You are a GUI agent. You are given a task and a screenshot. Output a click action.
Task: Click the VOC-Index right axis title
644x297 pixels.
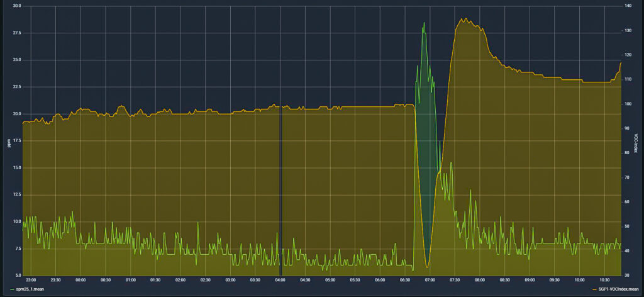pos(636,143)
